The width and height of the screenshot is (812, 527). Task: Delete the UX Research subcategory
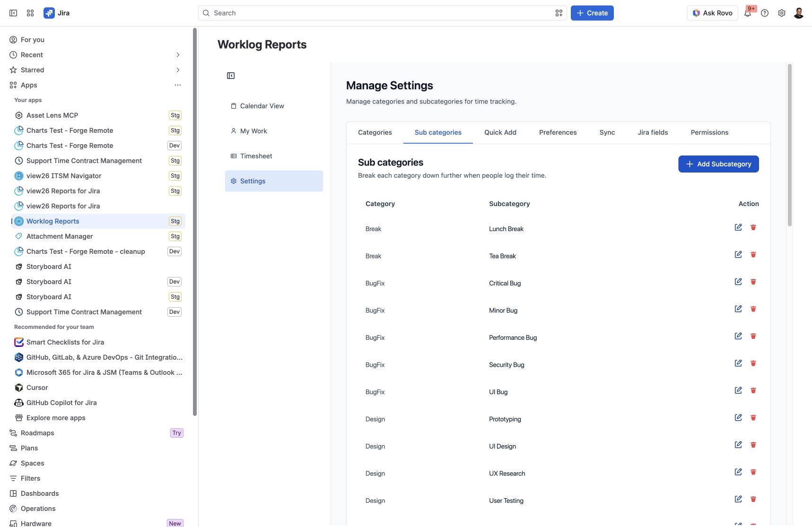(x=753, y=472)
